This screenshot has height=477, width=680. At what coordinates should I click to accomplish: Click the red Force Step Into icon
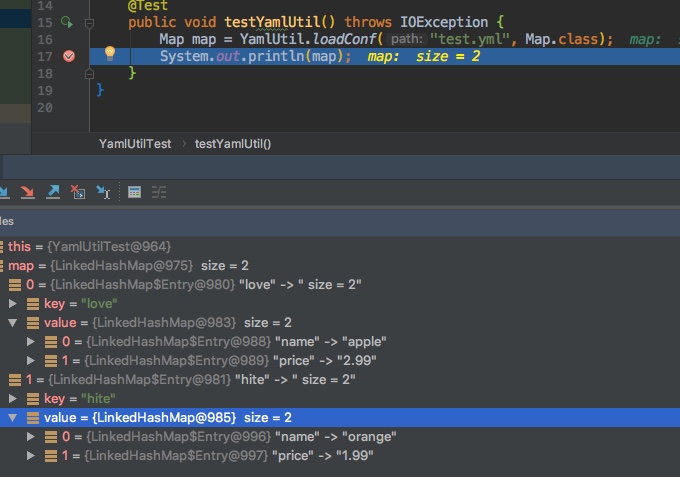pyautogui.click(x=27, y=192)
